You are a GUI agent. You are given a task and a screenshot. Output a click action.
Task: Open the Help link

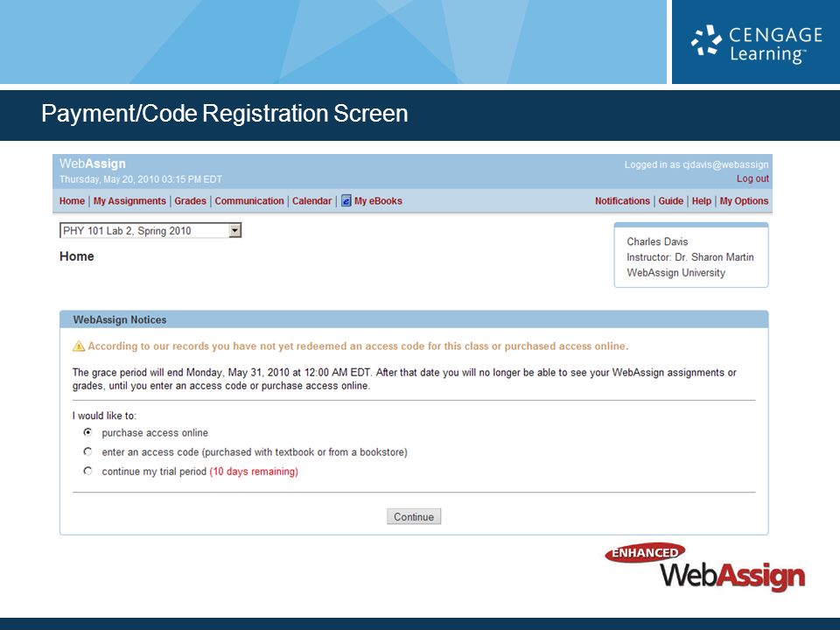click(x=701, y=201)
